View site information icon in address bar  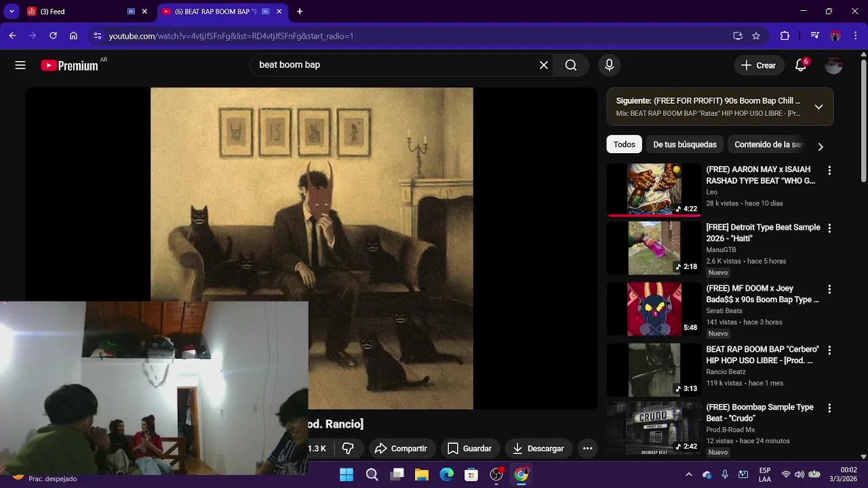(x=97, y=36)
